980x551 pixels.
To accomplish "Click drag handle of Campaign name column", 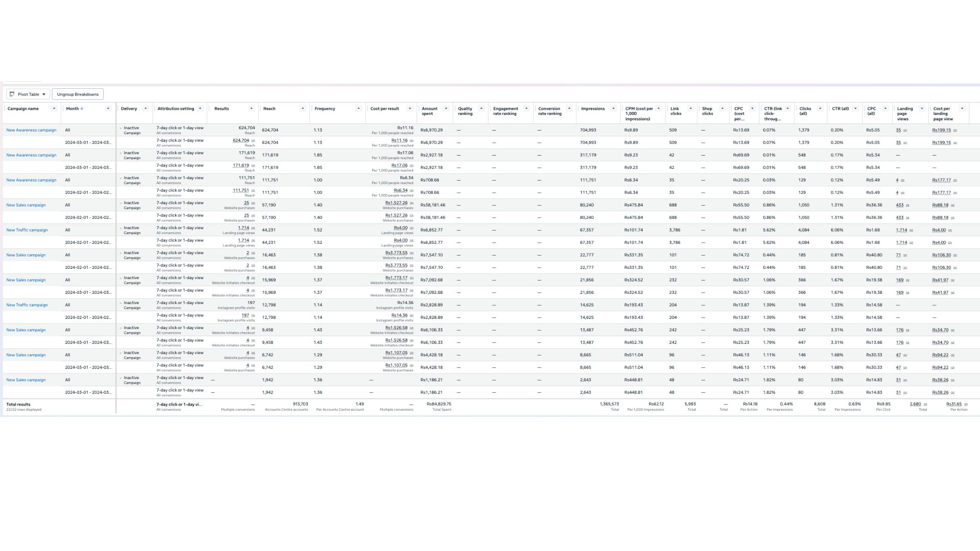I will [x=5, y=109].
